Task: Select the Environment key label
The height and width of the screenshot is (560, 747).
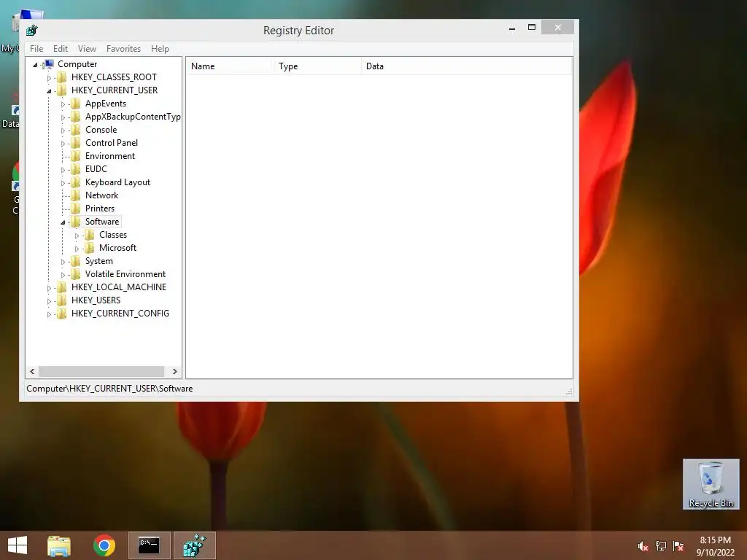Action: [x=110, y=156]
